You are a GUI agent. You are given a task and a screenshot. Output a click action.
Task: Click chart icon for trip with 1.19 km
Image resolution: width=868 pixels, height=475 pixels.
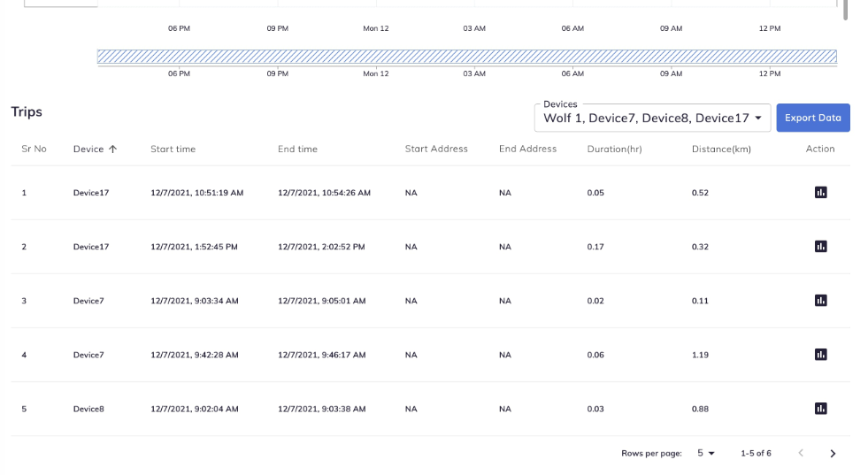click(x=820, y=355)
